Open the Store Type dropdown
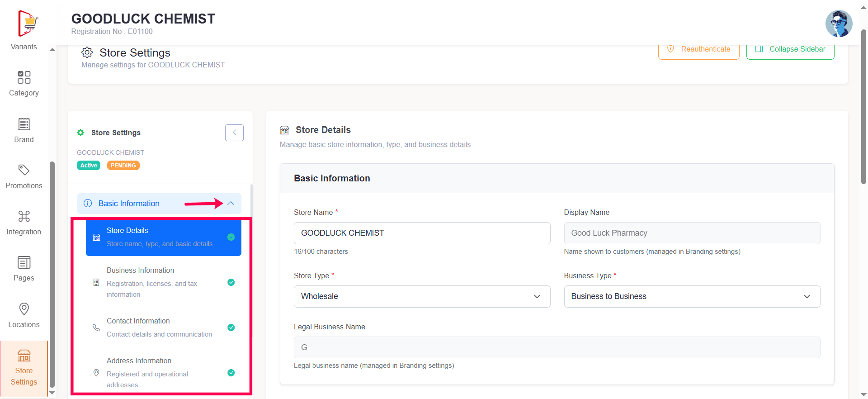The image size is (868, 399). coord(421,296)
